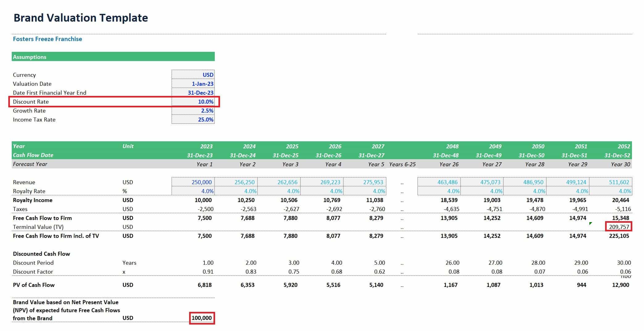Select the 2023 revenue cell 250,000
The image size is (644, 331).
(x=193, y=182)
